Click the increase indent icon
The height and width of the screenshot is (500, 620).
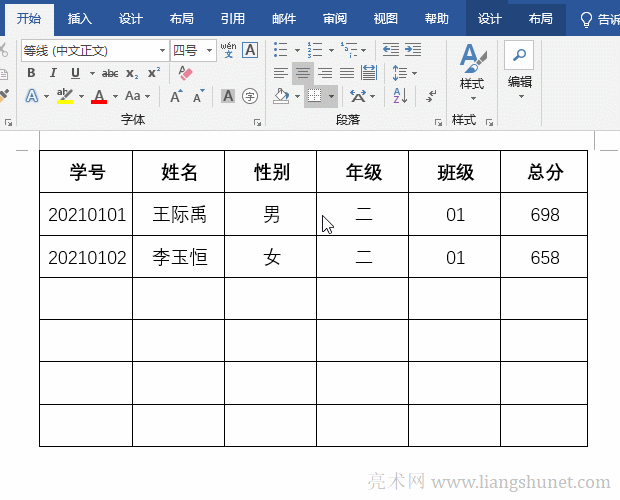coord(411,50)
